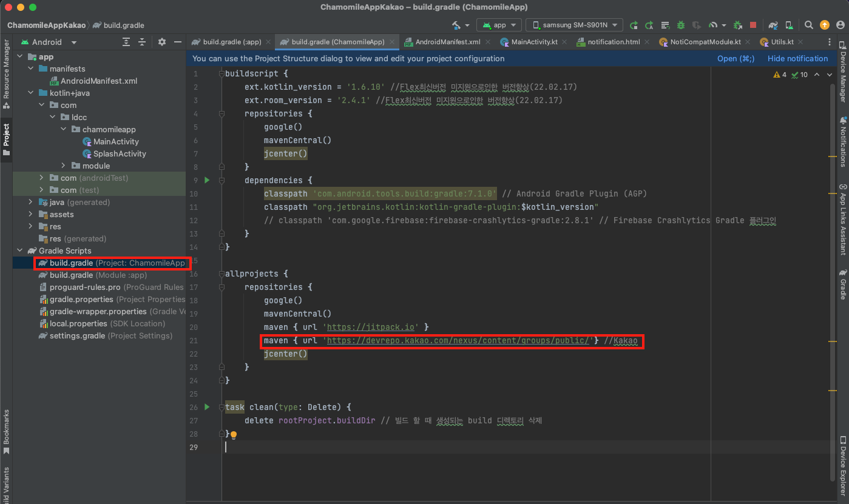Viewport: 849px width, 504px height.
Task: Open the Search Everywhere magnifier
Action: pos(808,25)
